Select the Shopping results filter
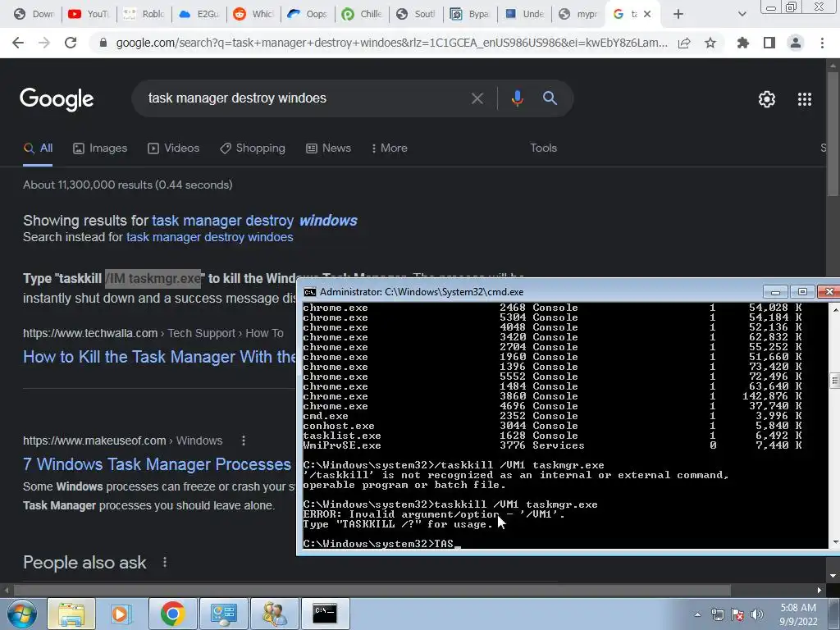The image size is (840, 630). [253, 148]
